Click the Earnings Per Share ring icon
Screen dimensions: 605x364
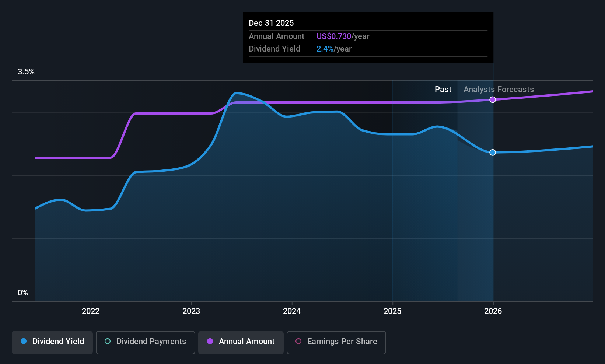[298, 341]
